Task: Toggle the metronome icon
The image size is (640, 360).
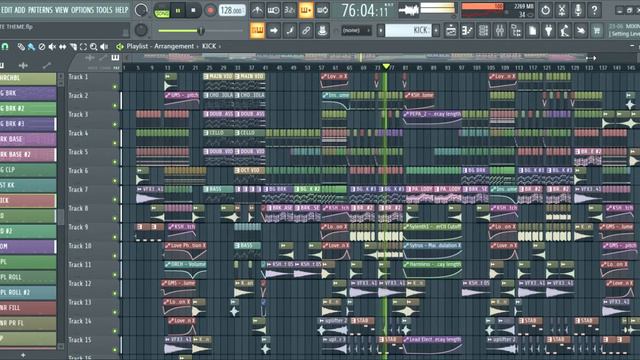Action: (x=257, y=10)
